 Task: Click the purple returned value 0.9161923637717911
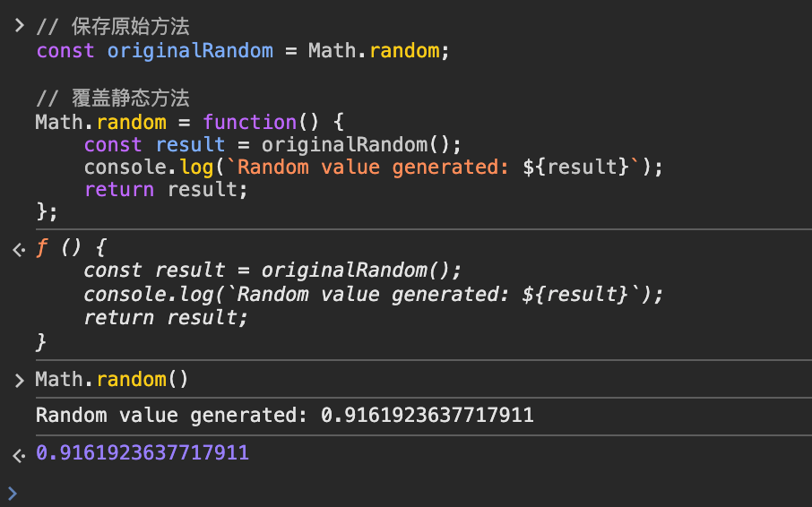142,453
